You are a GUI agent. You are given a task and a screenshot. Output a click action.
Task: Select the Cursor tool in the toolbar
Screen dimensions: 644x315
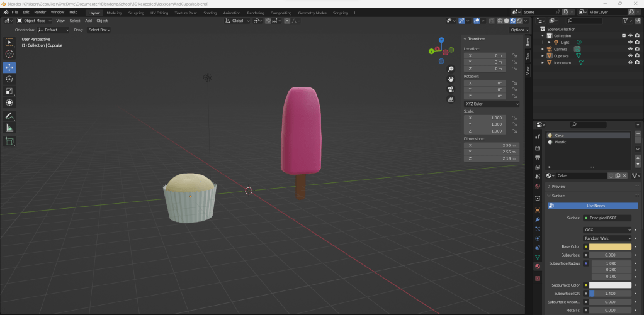pyautogui.click(x=9, y=54)
